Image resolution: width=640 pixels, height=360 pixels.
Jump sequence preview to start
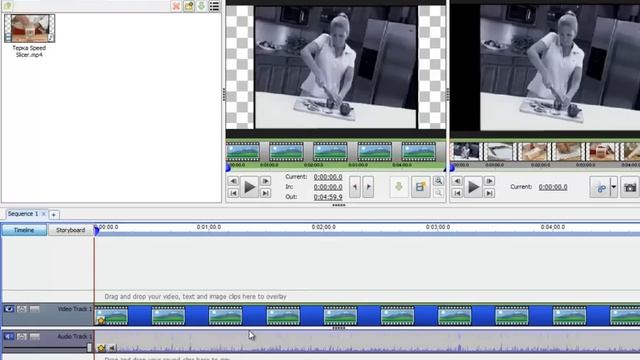tap(457, 193)
